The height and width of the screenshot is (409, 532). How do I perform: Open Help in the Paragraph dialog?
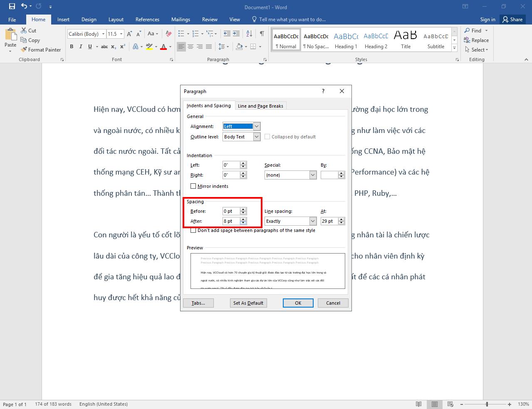[x=323, y=91]
